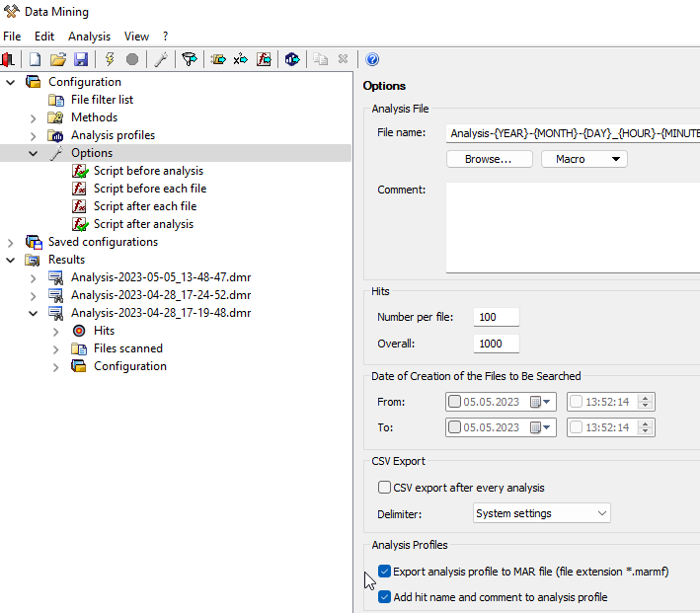
Task: Click the Number per file field
Action: [496, 317]
